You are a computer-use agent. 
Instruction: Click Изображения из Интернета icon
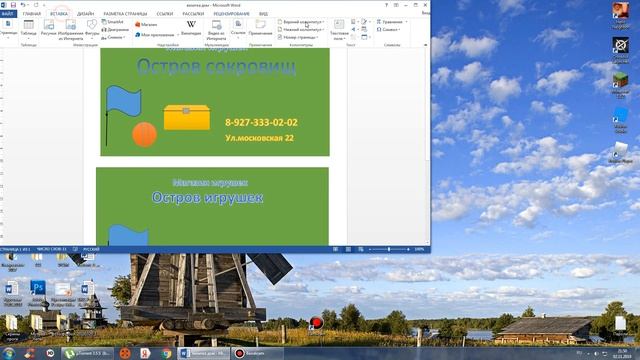click(x=71, y=29)
